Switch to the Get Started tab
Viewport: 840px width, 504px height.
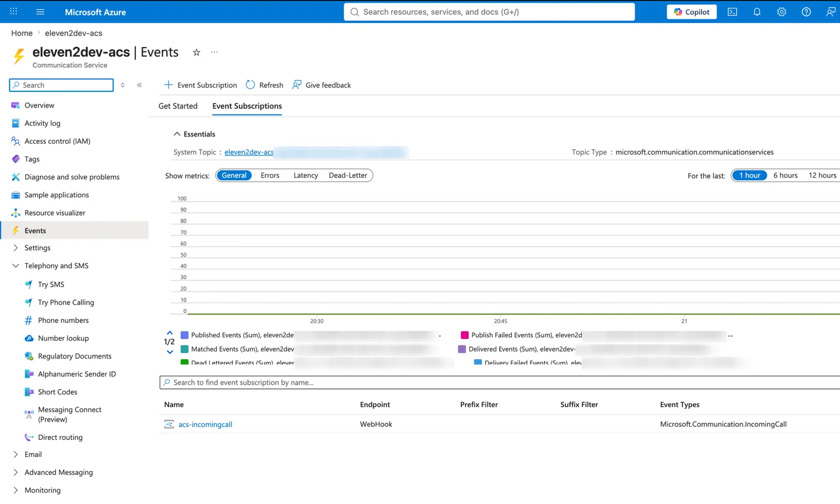[178, 106]
